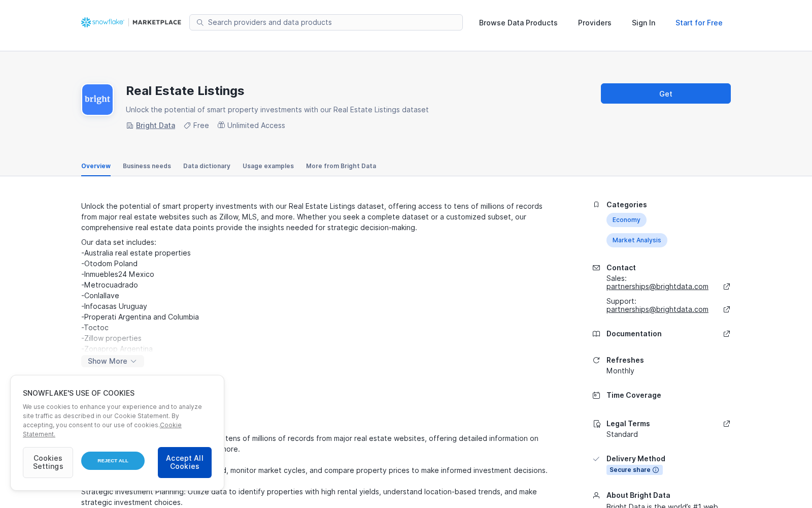Click the Unlimited Access label
812x508 pixels.
(x=256, y=125)
